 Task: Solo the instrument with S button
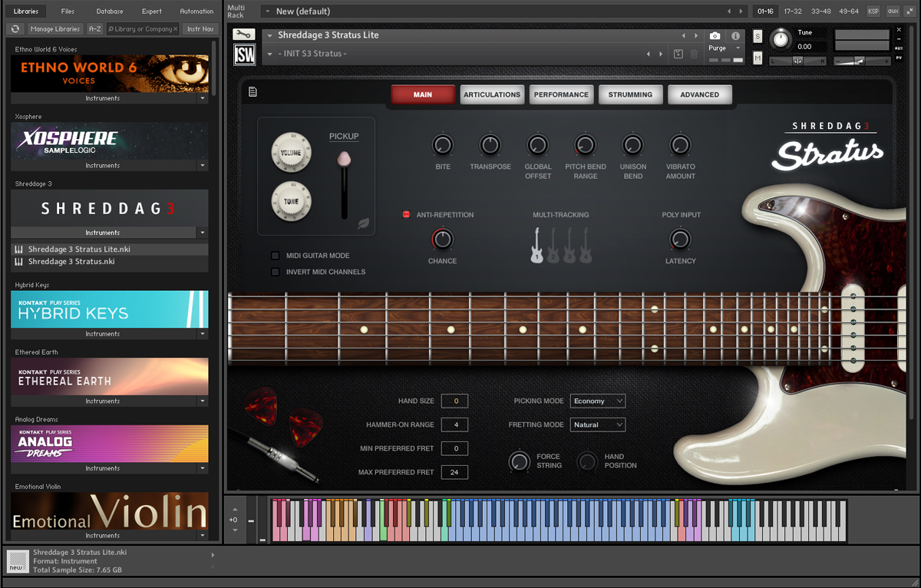(758, 37)
